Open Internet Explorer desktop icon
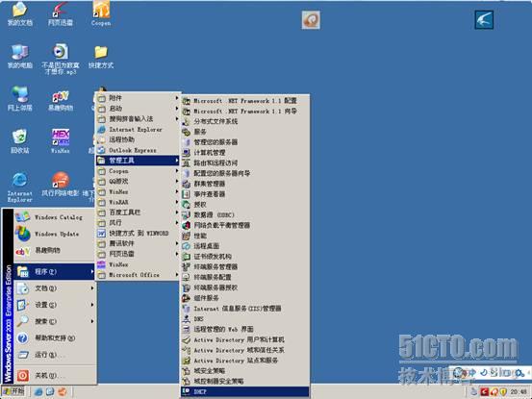Screen dimensions: 532x399 coord(19,187)
